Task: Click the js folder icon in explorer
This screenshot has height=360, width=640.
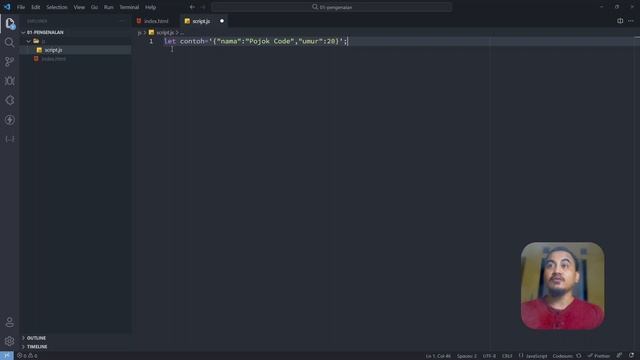Action: [36, 41]
